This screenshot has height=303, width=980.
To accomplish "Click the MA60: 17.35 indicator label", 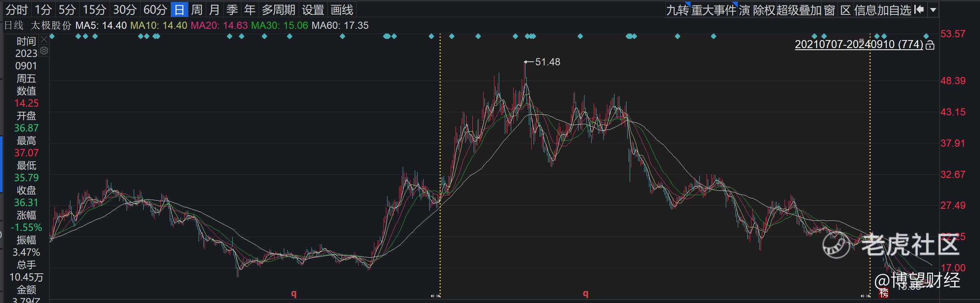I will pyautogui.click(x=340, y=26).
